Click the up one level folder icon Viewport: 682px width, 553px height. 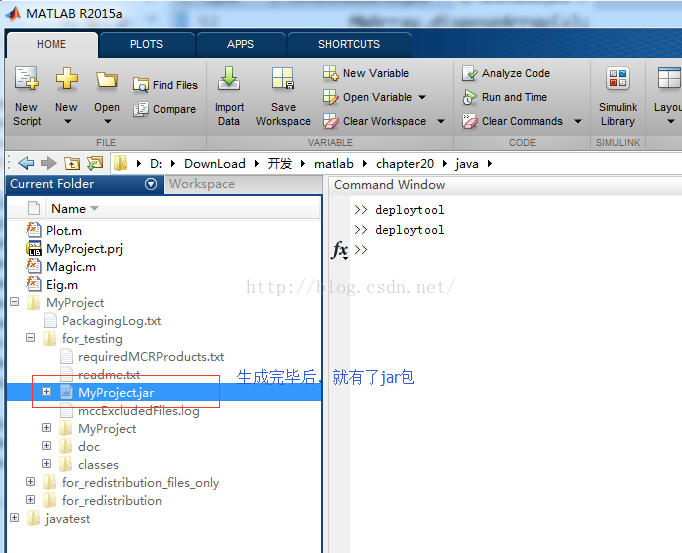coord(72,163)
